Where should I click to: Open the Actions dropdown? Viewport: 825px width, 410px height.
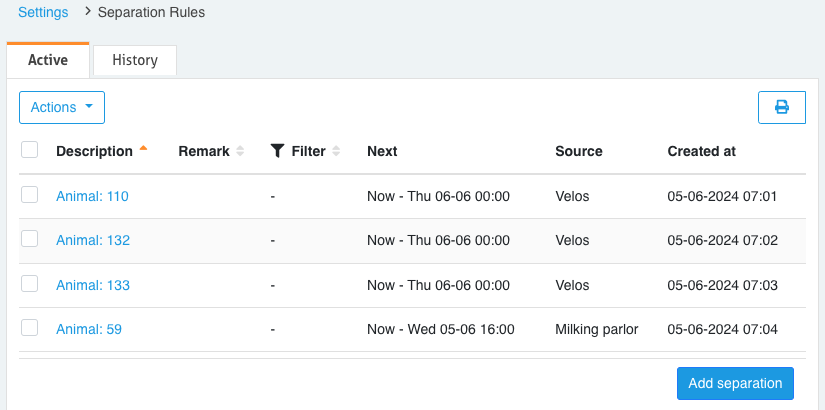(62, 107)
